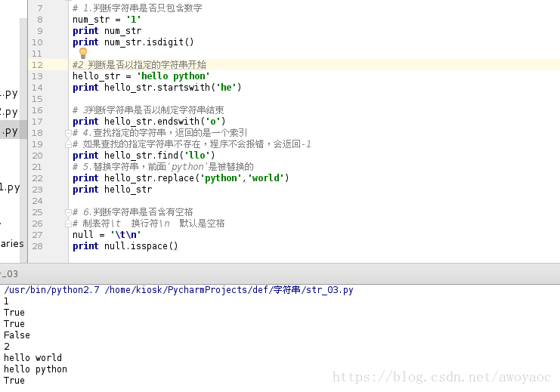Collapse fold marker beside the '# 4.查找指定的字符串' comment
The height and width of the screenshot is (392, 560).
[x=68, y=133]
